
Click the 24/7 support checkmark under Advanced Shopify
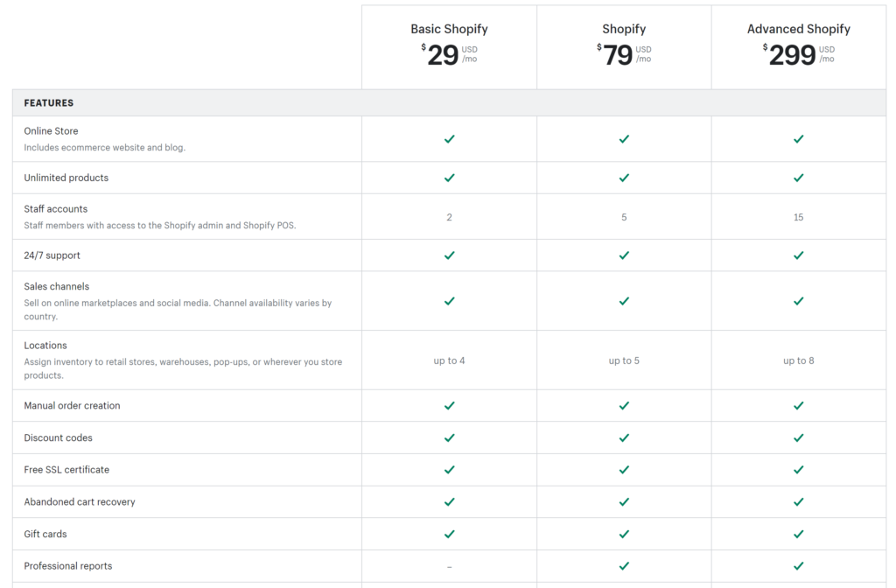click(x=798, y=255)
